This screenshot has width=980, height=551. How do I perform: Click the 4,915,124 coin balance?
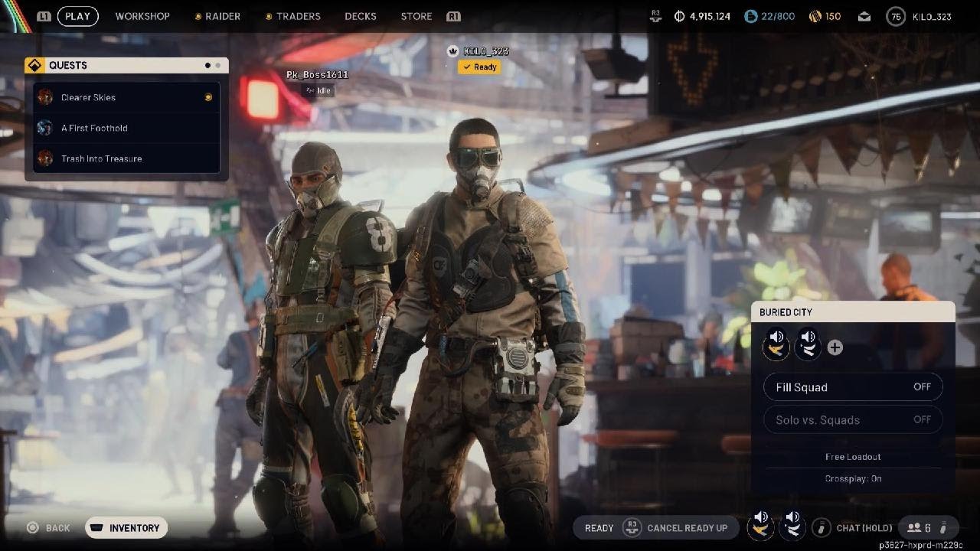(710, 16)
